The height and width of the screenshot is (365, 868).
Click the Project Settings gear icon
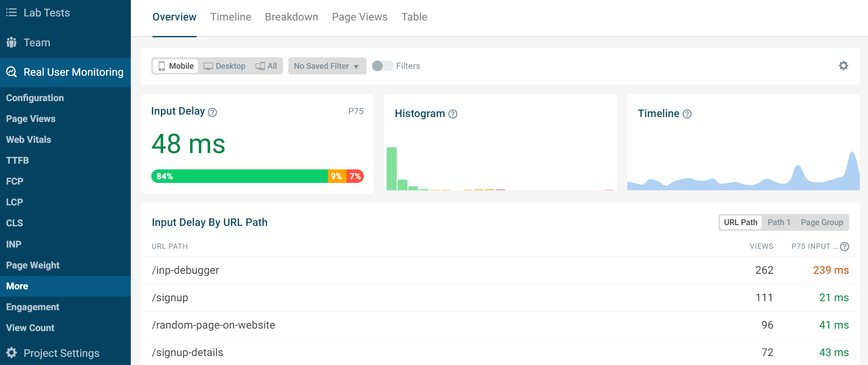click(11, 353)
